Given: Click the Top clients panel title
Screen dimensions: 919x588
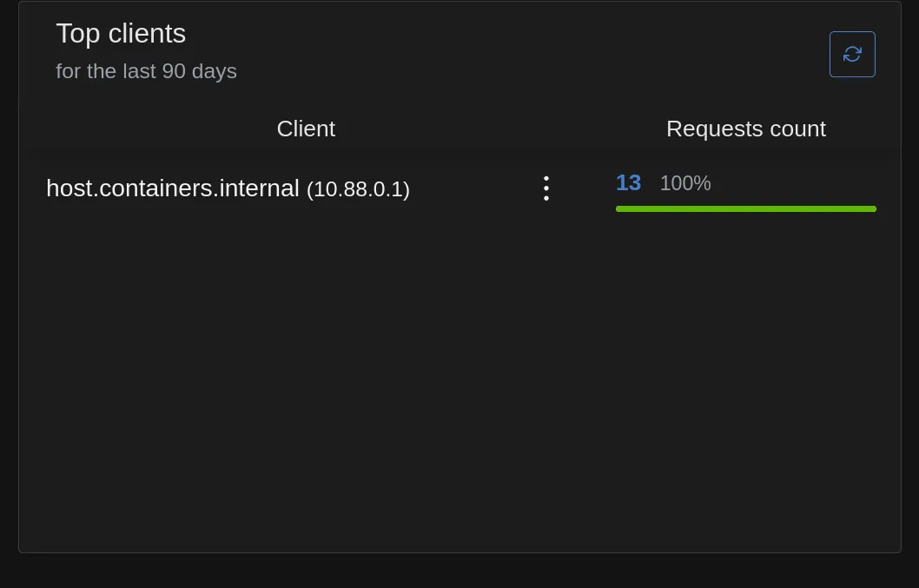Looking at the screenshot, I should coord(121,33).
